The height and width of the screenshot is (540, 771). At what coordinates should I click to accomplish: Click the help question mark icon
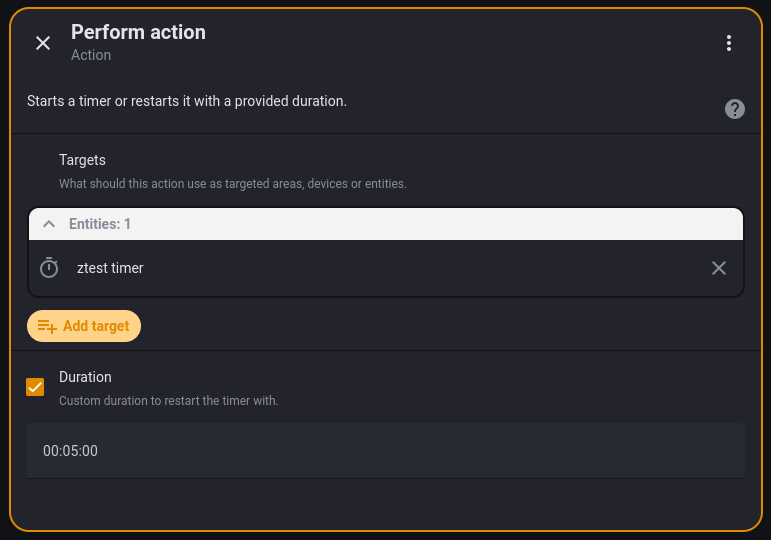(x=735, y=109)
